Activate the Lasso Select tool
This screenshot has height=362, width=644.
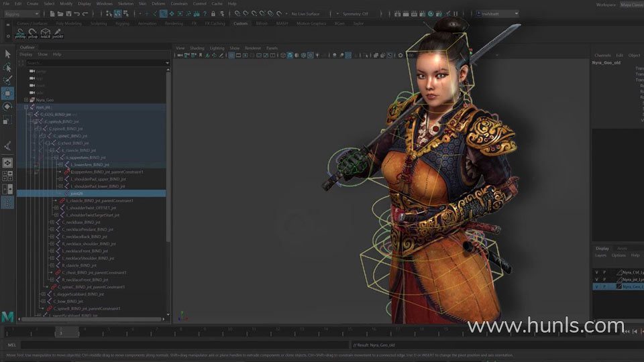pyautogui.click(x=7, y=67)
